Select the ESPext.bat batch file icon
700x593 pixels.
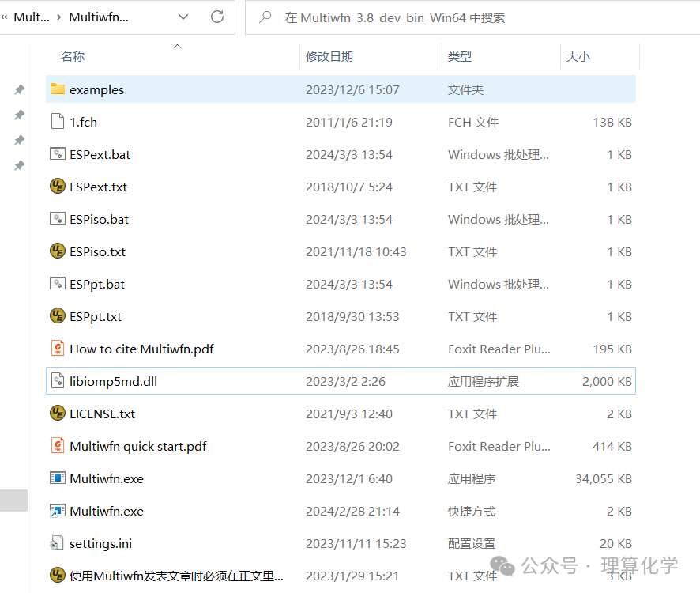pyautogui.click(x=57, y=154)
